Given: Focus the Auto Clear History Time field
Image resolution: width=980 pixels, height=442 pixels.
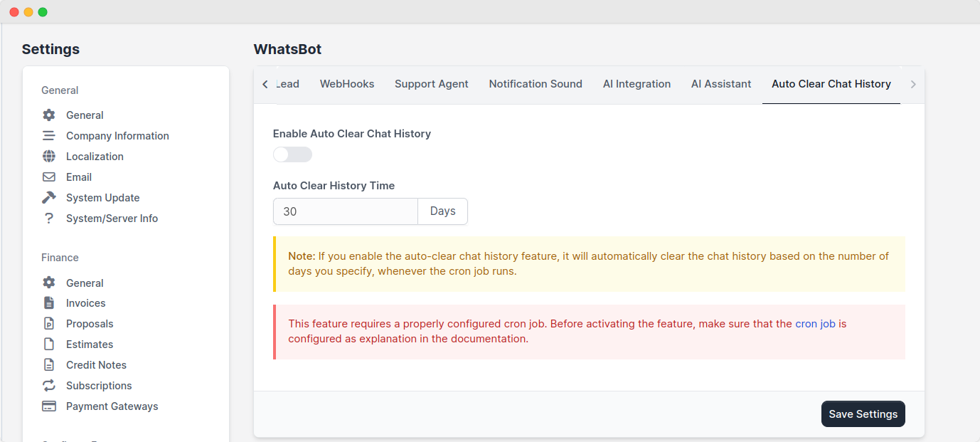Looking at the screenshot, I should coord(346,211).
